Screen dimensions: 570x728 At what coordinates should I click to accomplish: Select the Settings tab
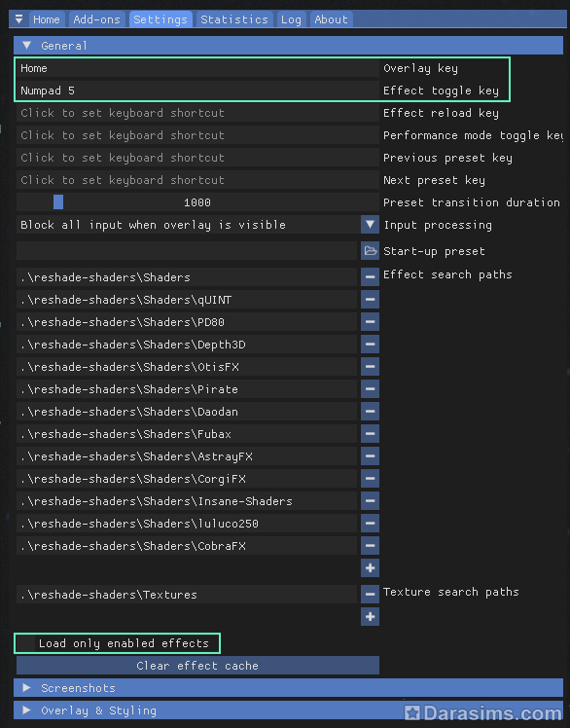point(160,19)
